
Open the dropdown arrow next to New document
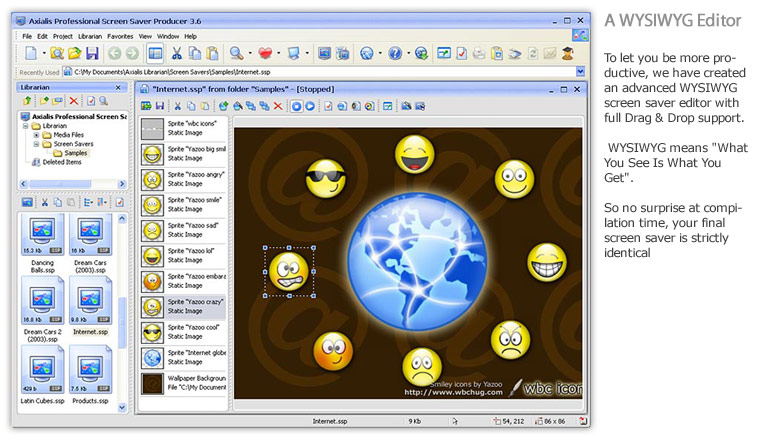[44, 53]
